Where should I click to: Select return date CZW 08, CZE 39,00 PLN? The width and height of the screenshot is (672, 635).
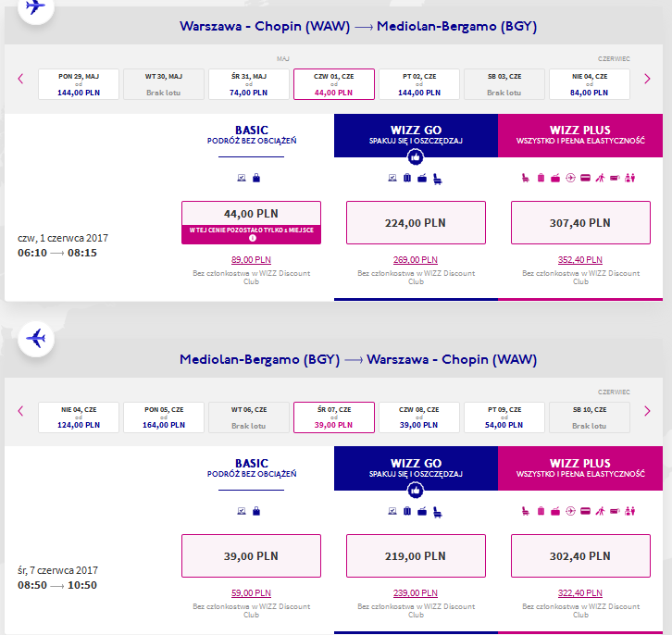tap(419, 417)
